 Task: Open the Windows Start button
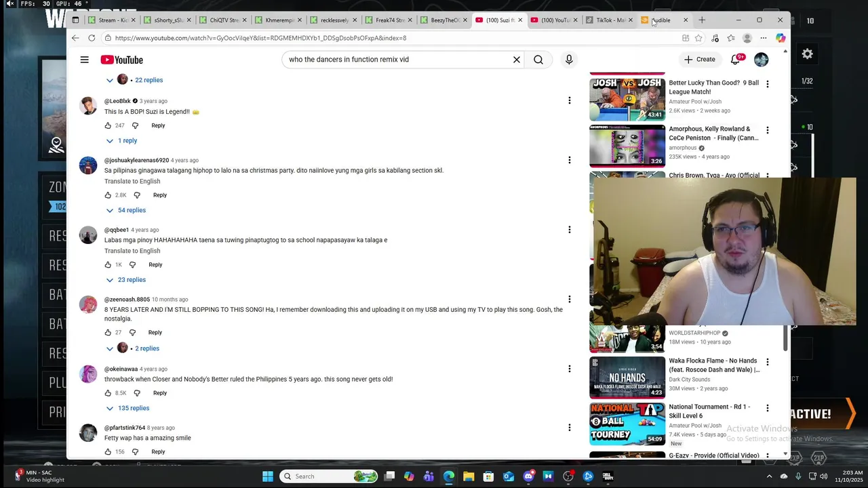pyautogui.click(x=268, y=476)
